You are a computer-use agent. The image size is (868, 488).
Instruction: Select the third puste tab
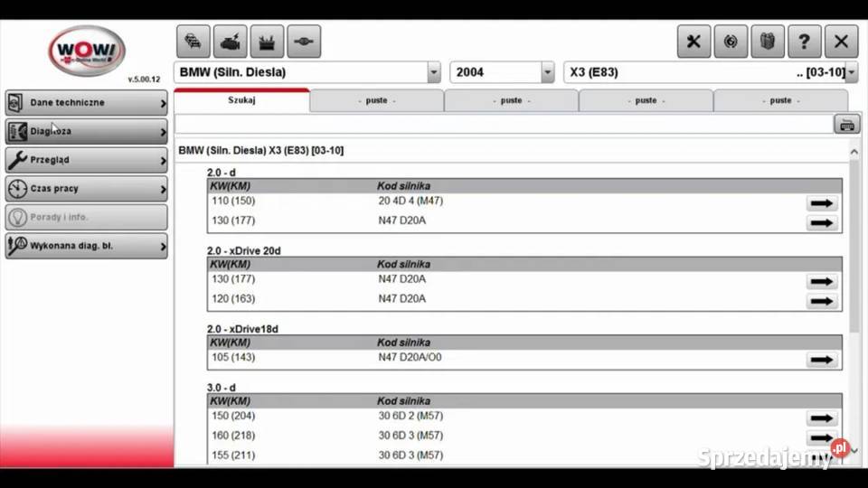(x=646, y=100)
